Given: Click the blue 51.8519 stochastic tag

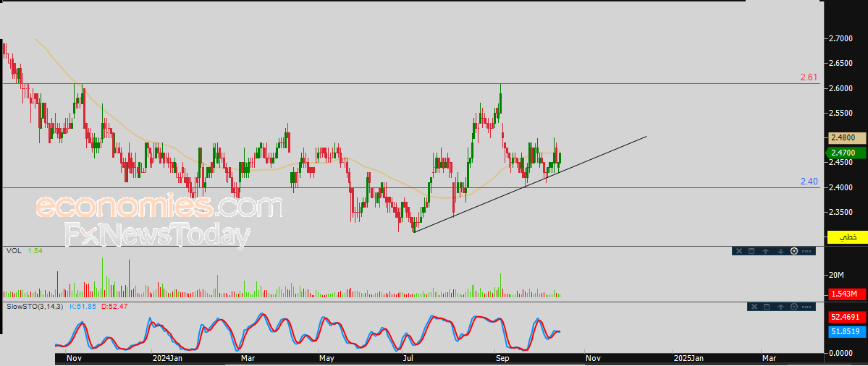Looking at the screenshot, I should pos(846,332).
